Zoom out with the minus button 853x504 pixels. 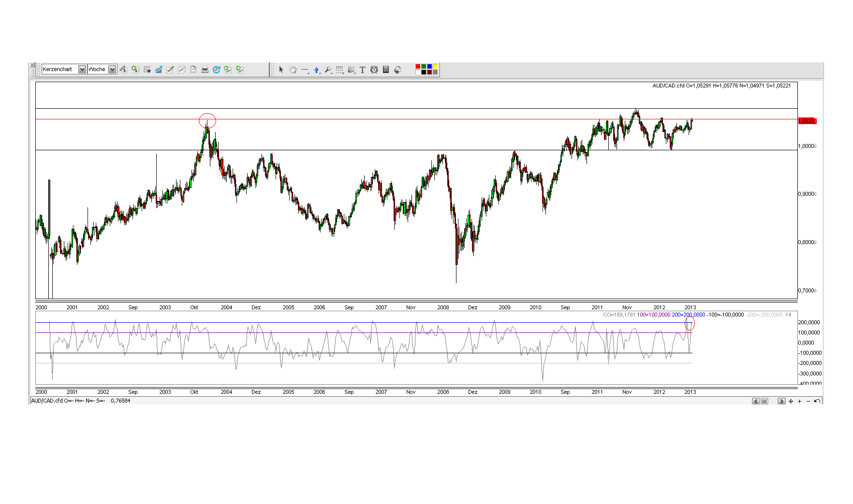(808, 401)
